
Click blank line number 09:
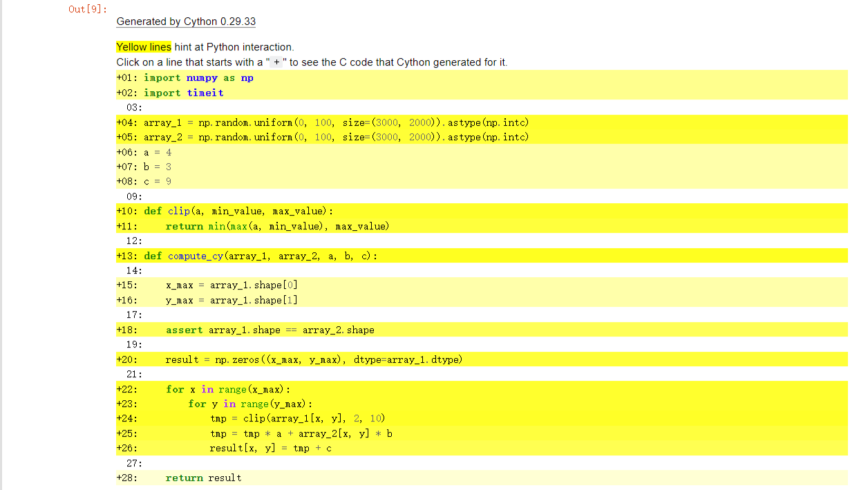click(x=134, y=196)
